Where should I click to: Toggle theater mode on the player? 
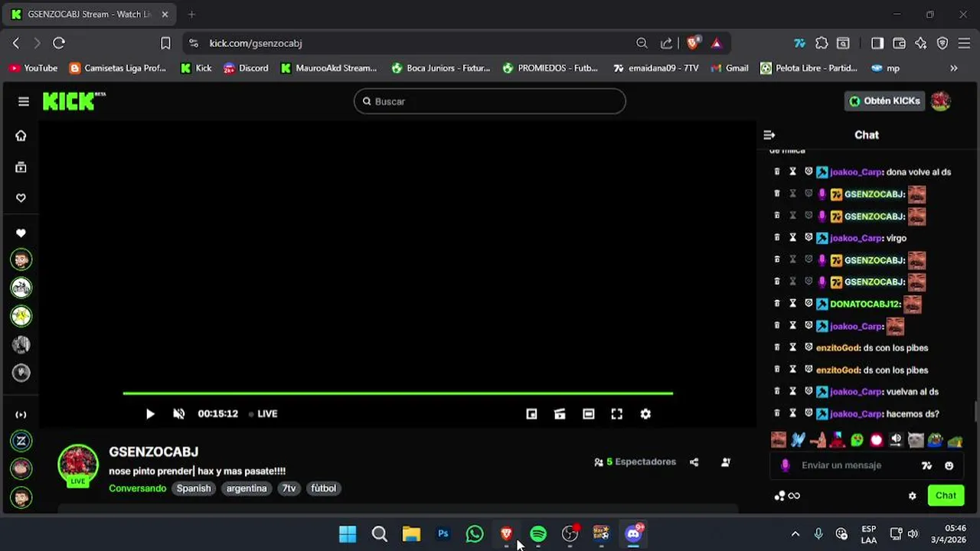tap(588, 414)
